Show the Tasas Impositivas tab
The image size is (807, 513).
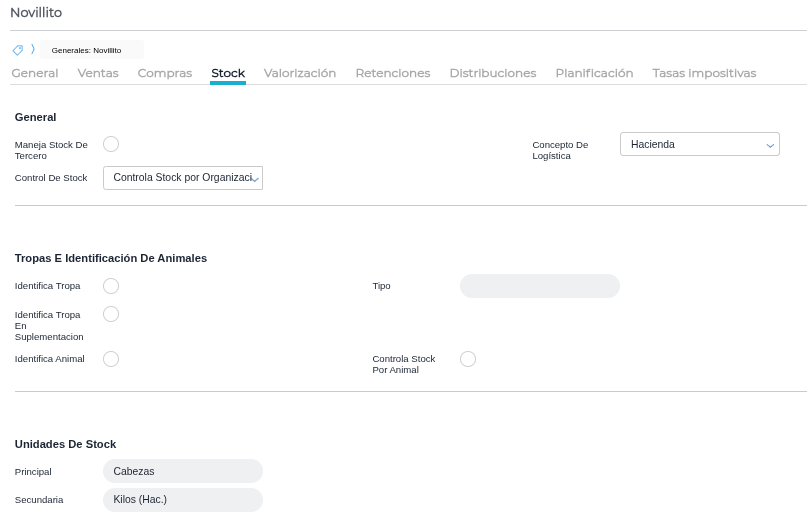[704, 73]
